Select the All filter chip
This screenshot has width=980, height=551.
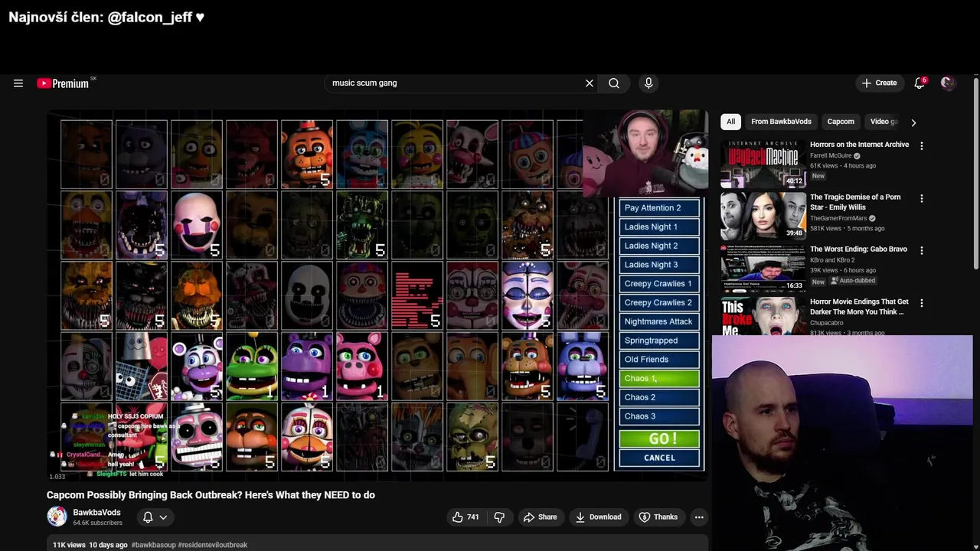[731, 122]
